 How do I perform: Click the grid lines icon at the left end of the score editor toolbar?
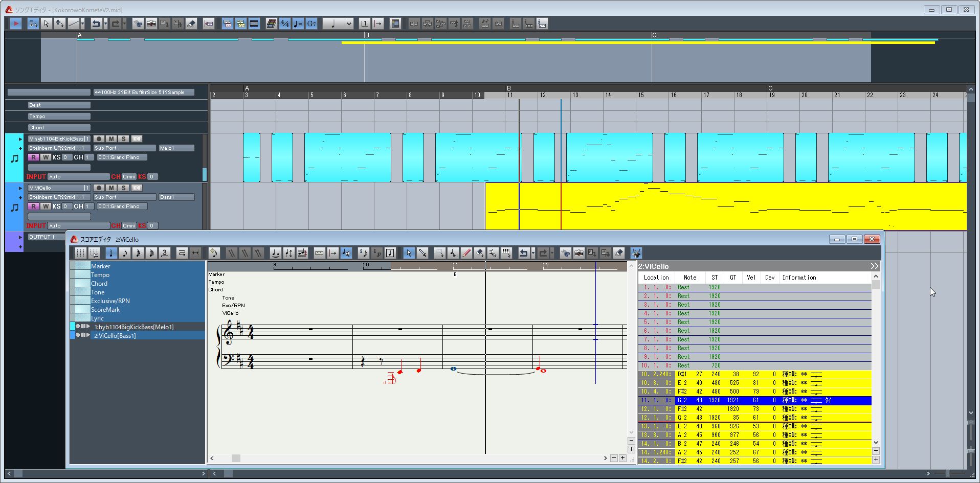pos(81,253)
